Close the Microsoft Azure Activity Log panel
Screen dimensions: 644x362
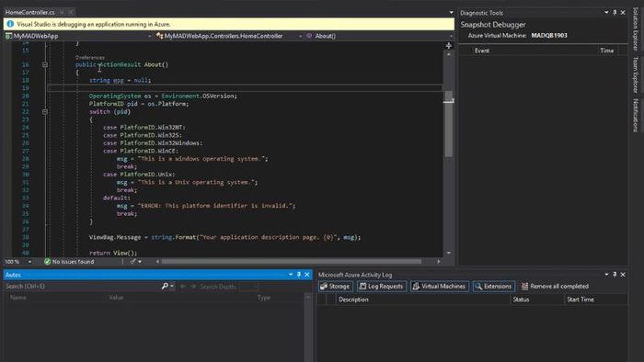623,275
